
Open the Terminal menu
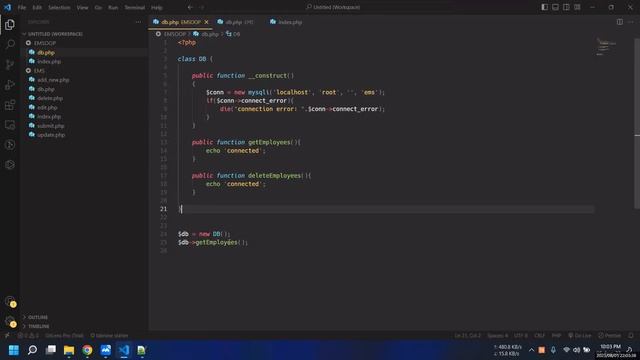click(x=135, y=7)
